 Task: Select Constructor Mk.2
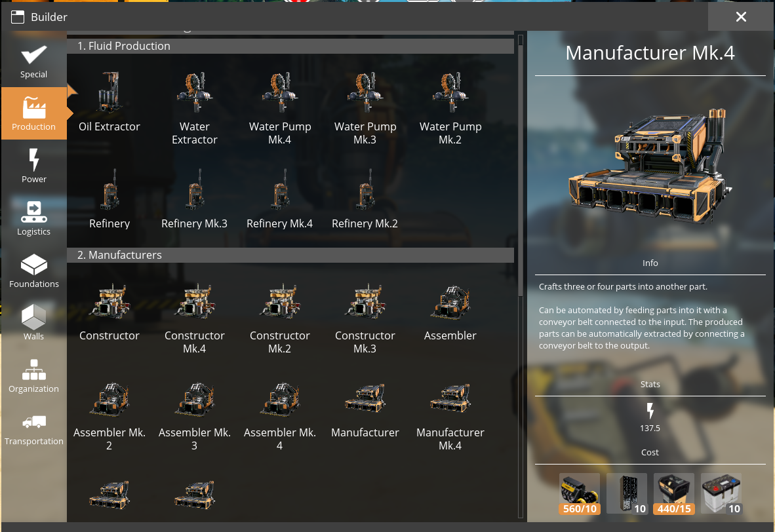(x=280, y=317)
